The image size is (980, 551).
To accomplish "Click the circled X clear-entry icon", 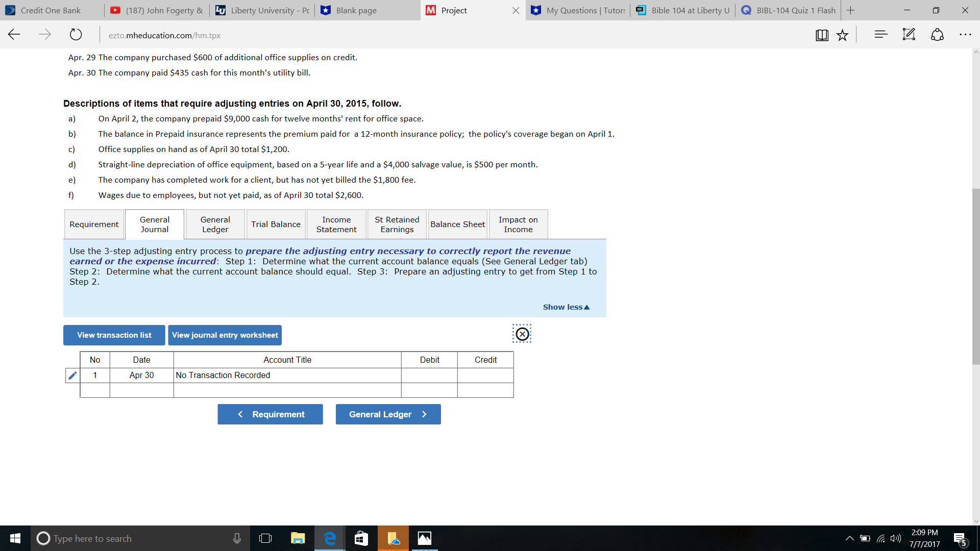I will pos(522,334).
